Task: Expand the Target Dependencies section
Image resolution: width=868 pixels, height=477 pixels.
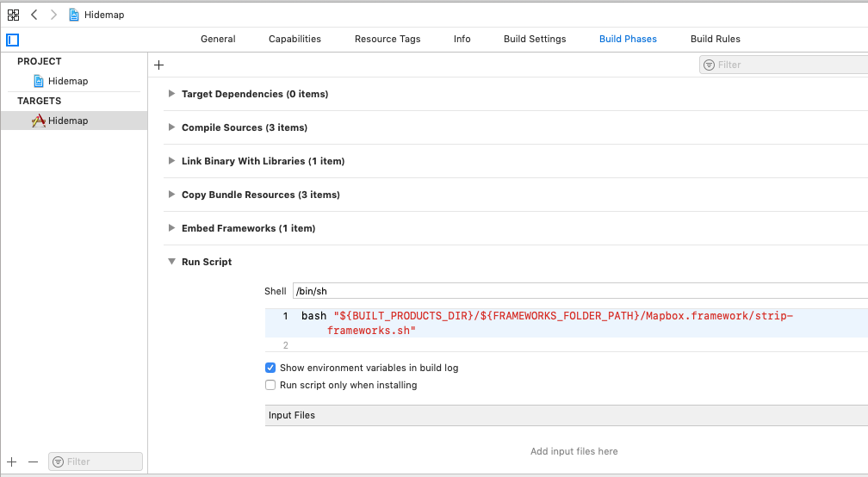Action: click(x=172, y=94)
